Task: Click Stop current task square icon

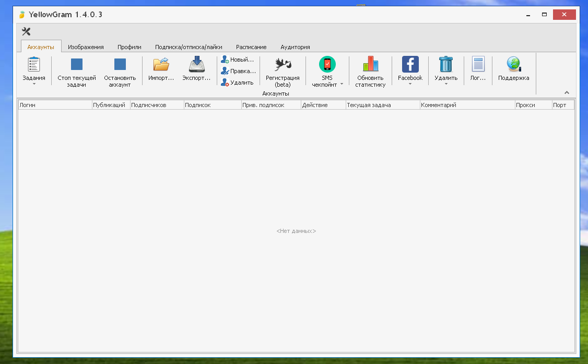Action: [77, 64]
